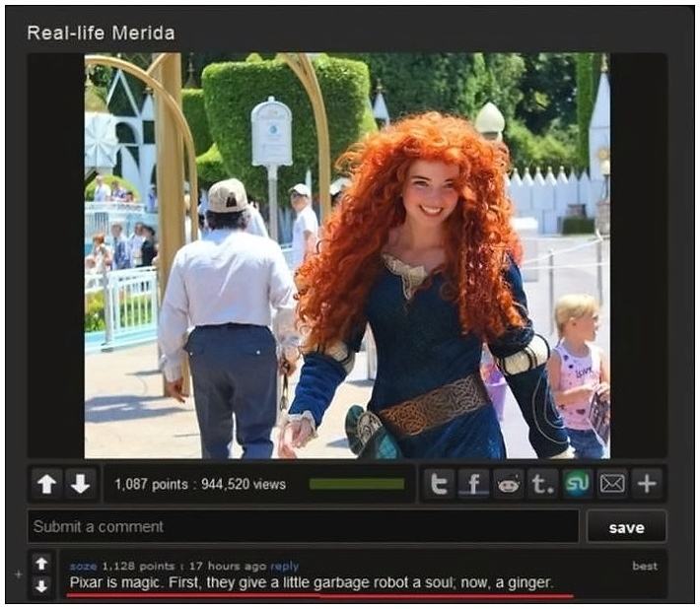Upvote soze's comment
Screen dimensions: 700x609
(x=41, y=564)
